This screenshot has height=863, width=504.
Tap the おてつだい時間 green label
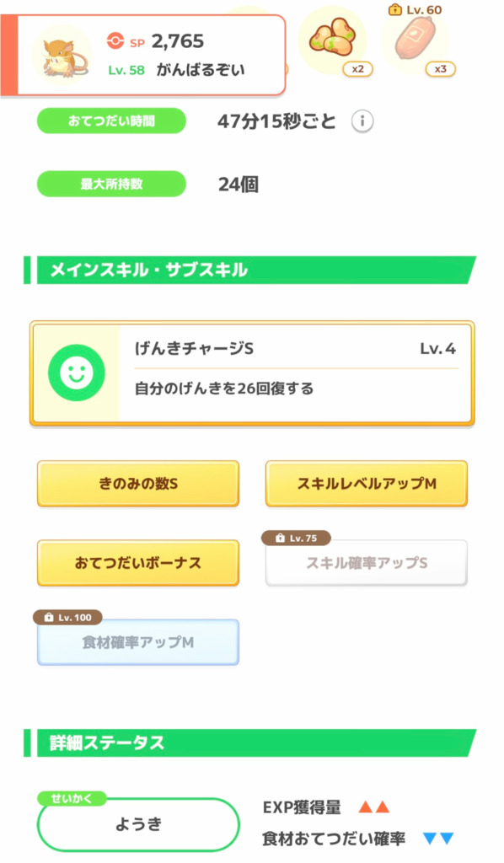pos(111,121)
